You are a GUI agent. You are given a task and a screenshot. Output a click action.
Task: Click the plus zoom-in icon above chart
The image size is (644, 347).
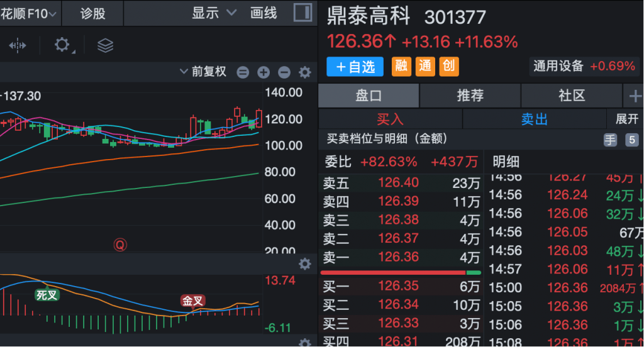(264, 72)
